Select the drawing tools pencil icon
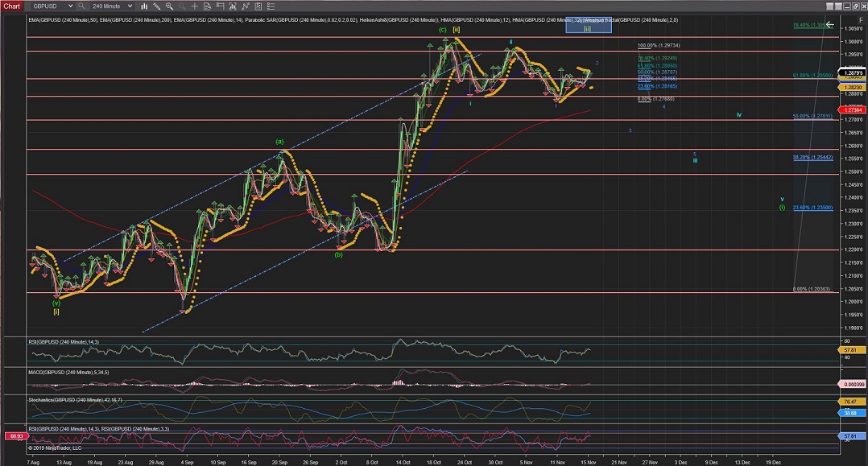The height and width of the screenshot is (466, 868). coord(157,6)
